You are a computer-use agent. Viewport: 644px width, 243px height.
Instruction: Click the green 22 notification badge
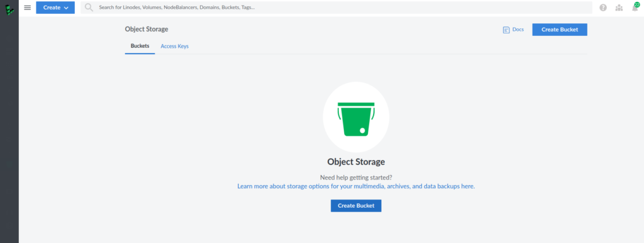[637, 4]
